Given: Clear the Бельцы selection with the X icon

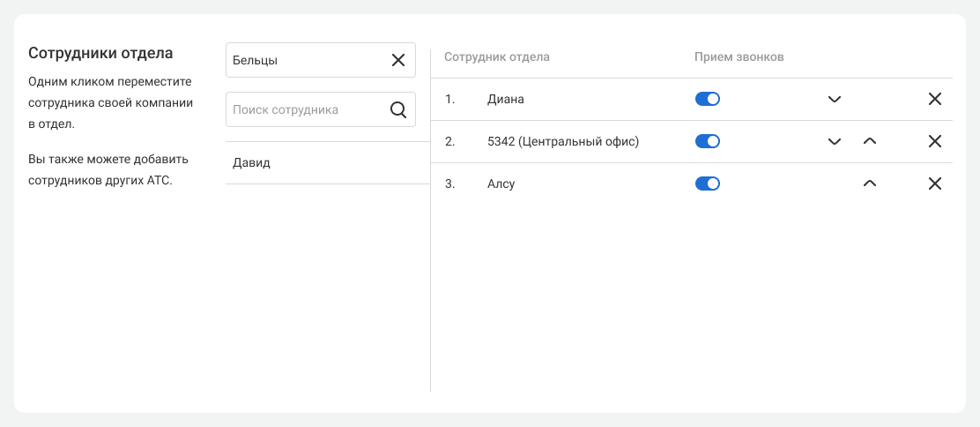Looking at the screenshot, I should tap(397, 60).
